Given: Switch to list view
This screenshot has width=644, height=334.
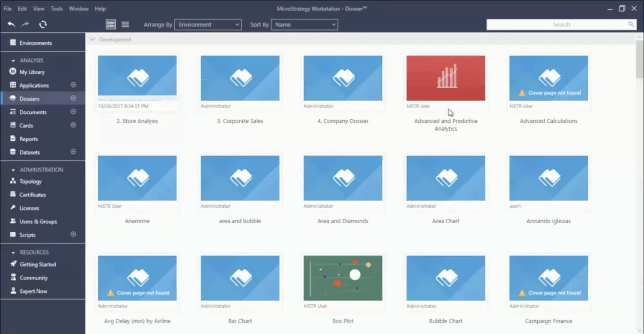Looking at the screenshot, I should point(125,24).
